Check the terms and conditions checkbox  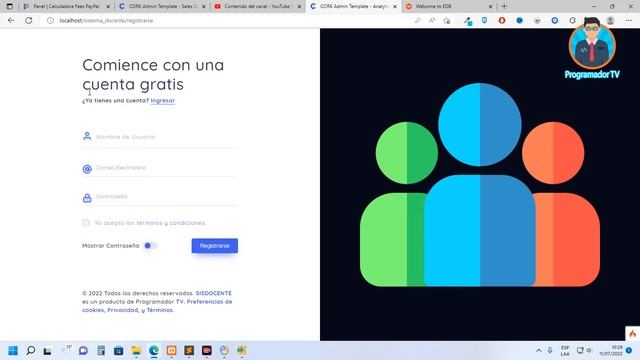[x=86, y=222]
